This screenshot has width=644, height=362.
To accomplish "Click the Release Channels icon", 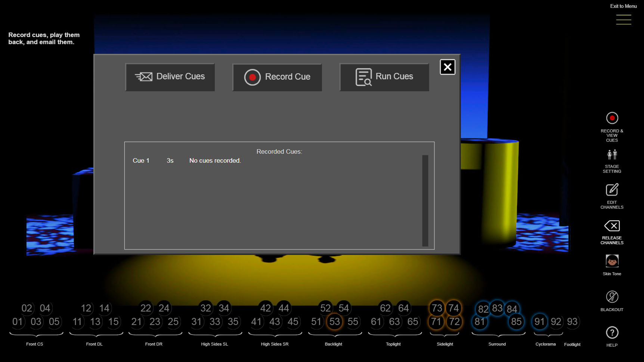I will [x=613, y=226].
